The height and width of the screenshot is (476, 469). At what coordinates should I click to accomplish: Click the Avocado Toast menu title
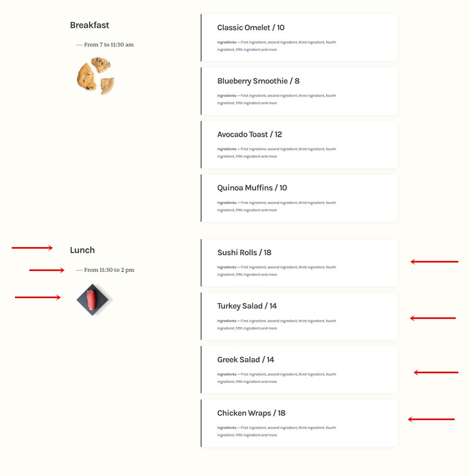pyautogui.click(x=249, y=135)
